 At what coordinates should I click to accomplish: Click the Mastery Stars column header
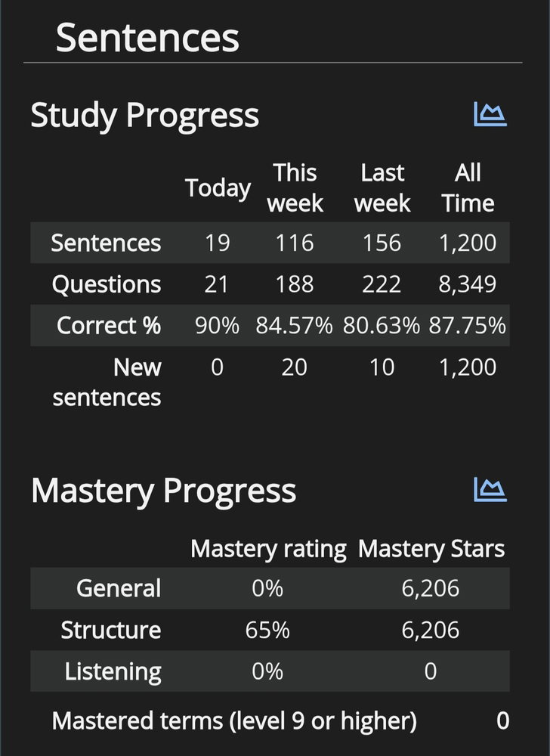point(431,549)
